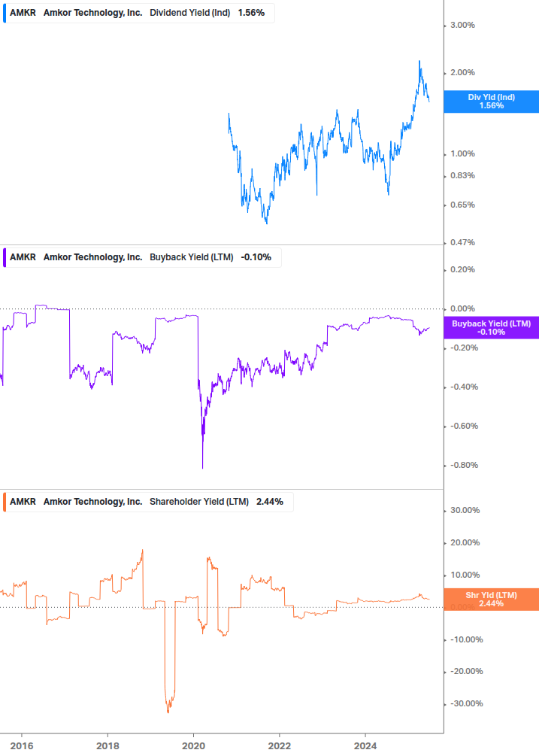Click the -10.00% tick on shareholder yield axis

(x=466, y=639)
